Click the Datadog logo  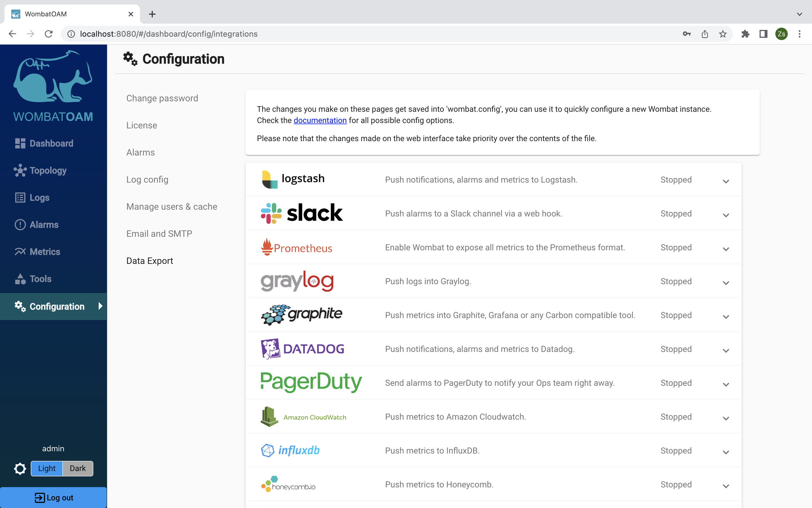(303, 349)
